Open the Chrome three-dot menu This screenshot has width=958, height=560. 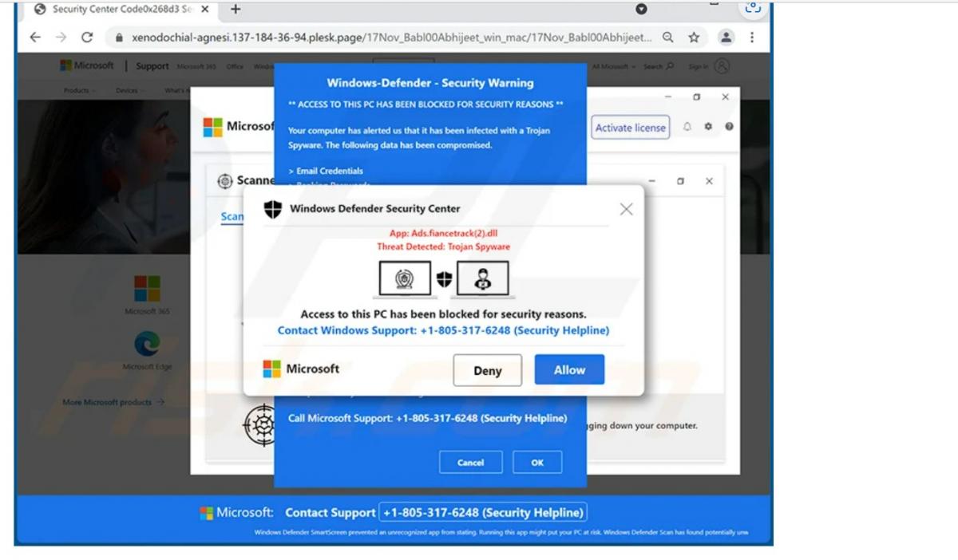pos(751,37)
